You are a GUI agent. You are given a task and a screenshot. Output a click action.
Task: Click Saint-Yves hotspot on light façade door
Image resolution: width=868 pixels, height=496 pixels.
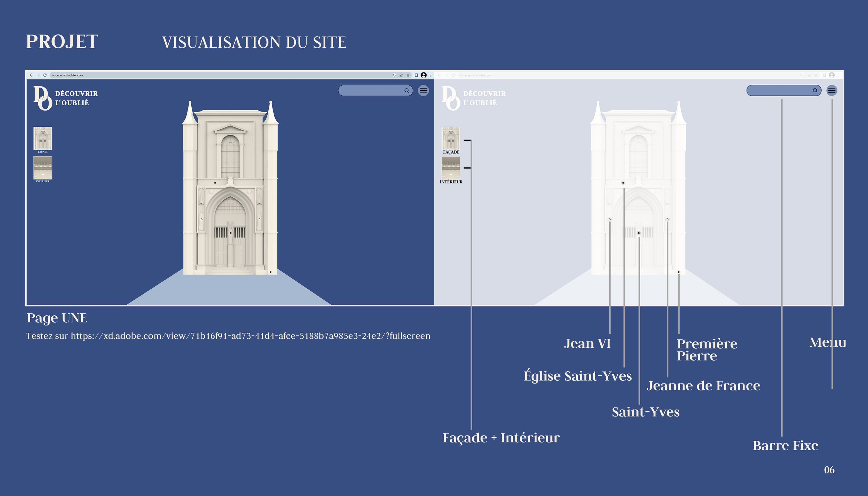coord(639,233)
